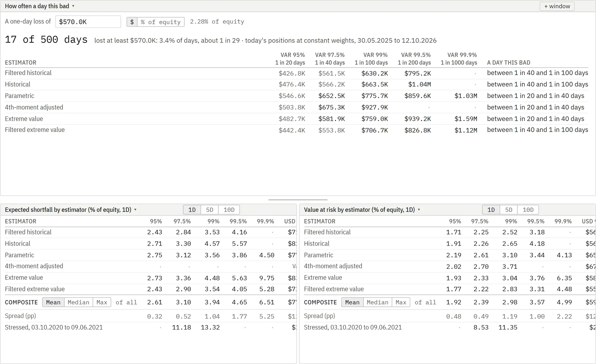The width and height of the screenshot is (596, 364).
Task: Click Filtered extreme value VAR 95% value $442.4K
Action: click(x=292, y=130)
